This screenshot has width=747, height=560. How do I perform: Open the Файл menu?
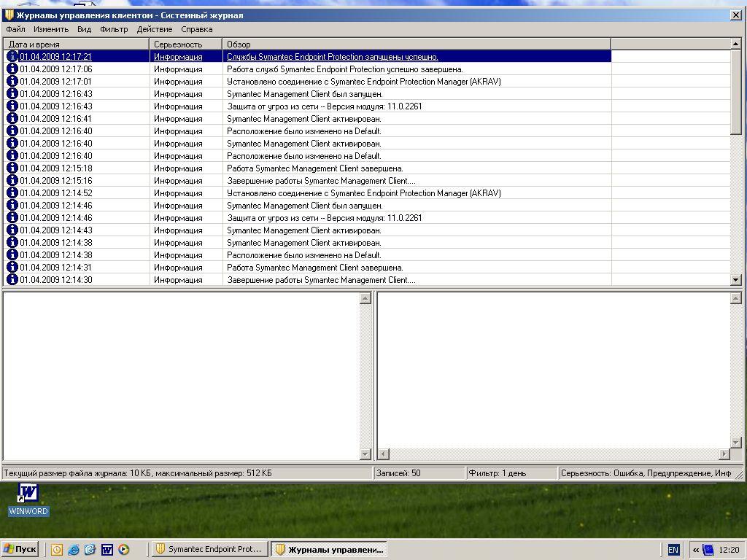(16, 29)
